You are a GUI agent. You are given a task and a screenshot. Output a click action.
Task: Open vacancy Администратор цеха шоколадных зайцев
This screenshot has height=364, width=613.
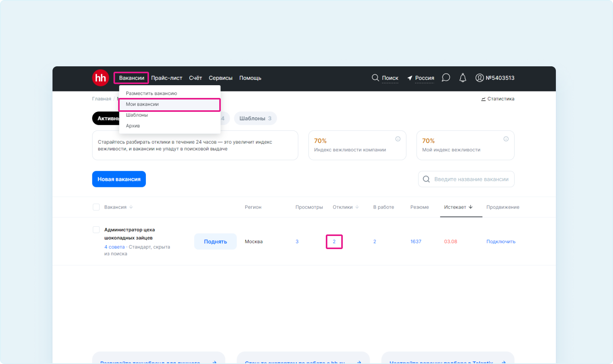click(x=129, y=234)
